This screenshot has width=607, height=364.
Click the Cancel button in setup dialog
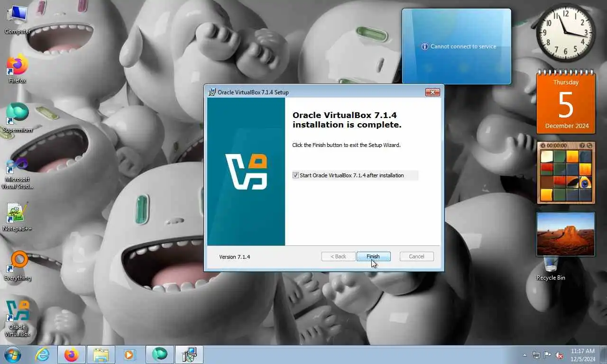[416, 256]
